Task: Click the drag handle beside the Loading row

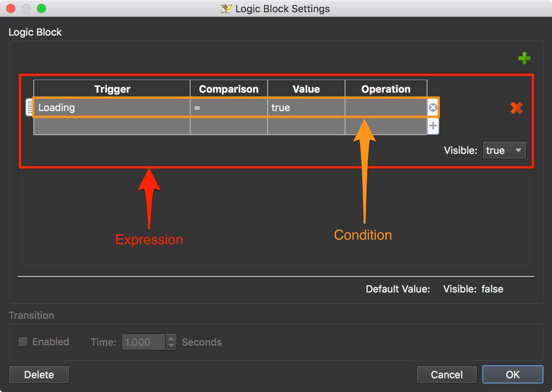Action: point(29,107)
